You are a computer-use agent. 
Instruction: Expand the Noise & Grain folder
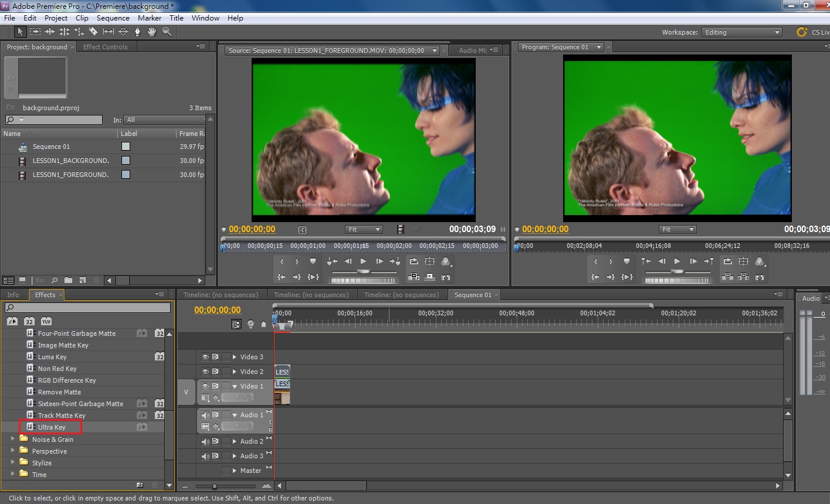(13, 439)
